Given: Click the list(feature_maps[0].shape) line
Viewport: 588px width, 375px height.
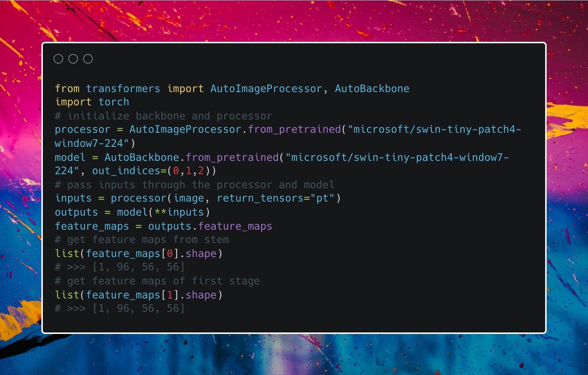Looking at the screenshot, I should pos(139,254).
